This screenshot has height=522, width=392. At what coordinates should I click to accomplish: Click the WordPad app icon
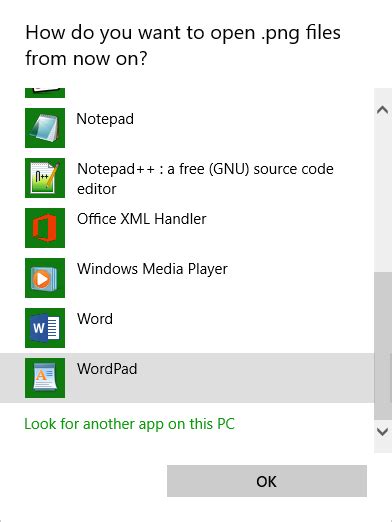click(x=45, y=378)
